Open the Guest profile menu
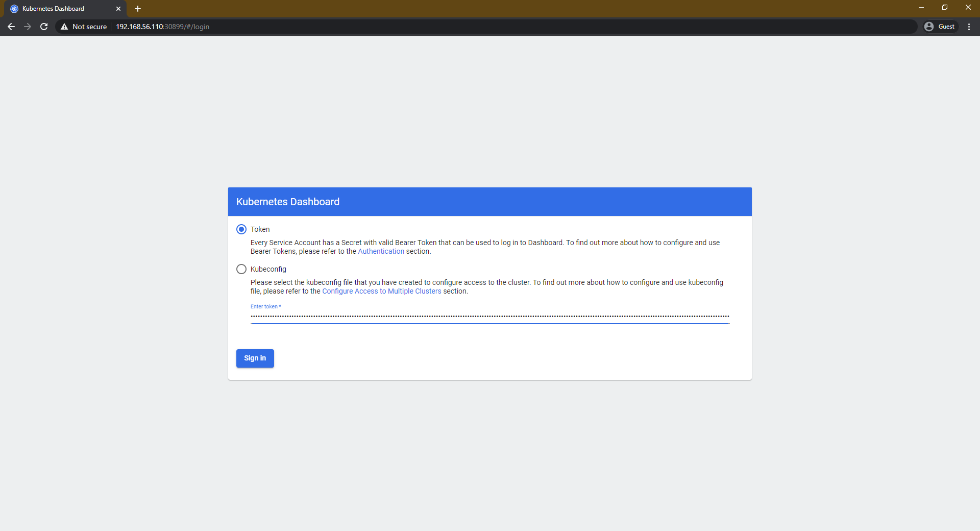Image resolution: width=980 pixels, height=531 pixels. click(940, 27)
